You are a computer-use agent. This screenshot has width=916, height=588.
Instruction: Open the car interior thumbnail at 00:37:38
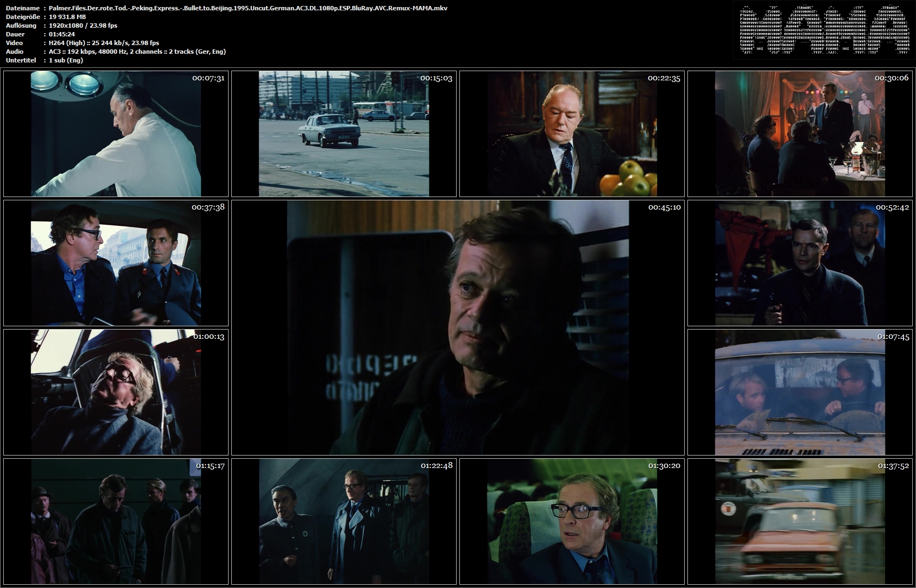[116, 263]
